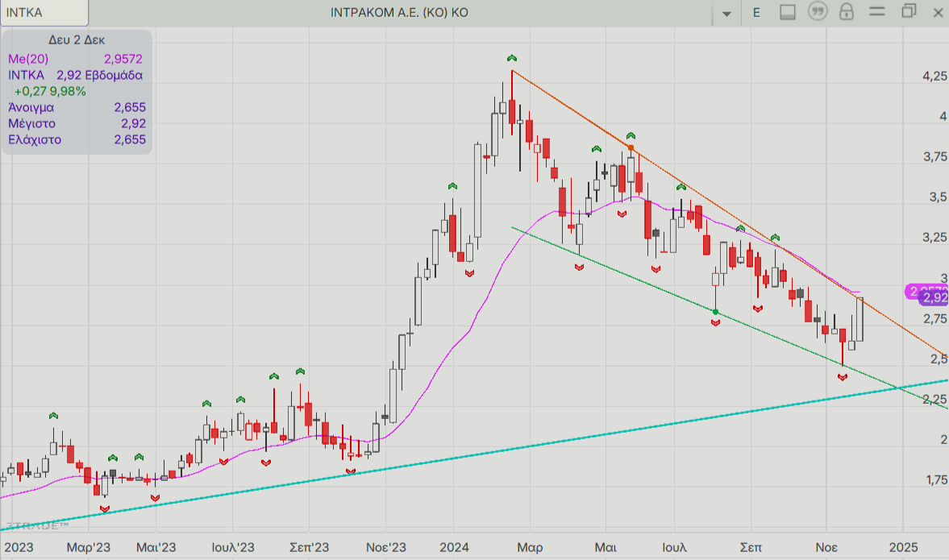Select the INTKA symbol input field
The width and height of the screenshot is (949, 560).
(x=44, y=13)
